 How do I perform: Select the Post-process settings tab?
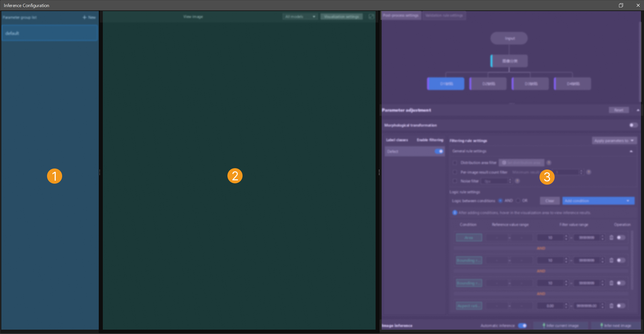(401, 15)
